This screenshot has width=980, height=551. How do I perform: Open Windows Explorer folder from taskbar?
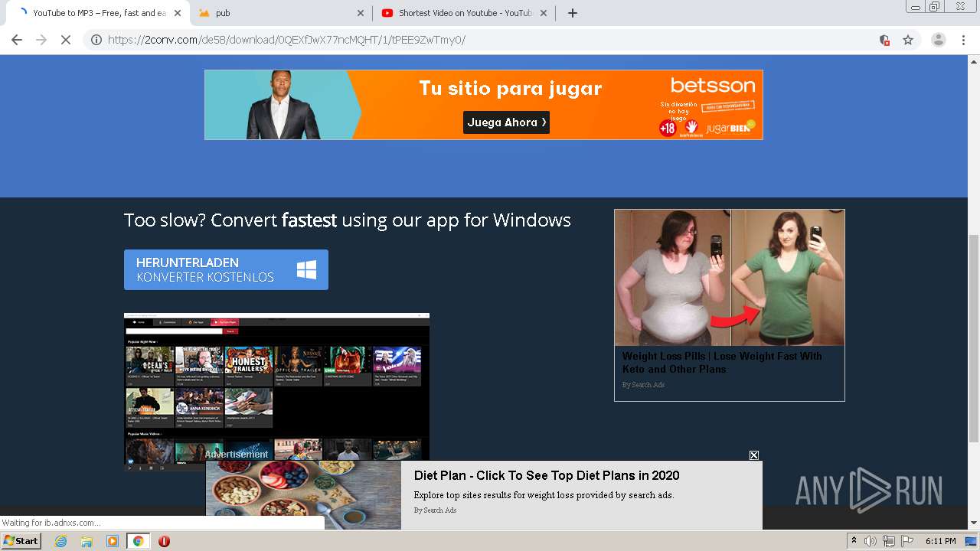click(x=87, y=541)
